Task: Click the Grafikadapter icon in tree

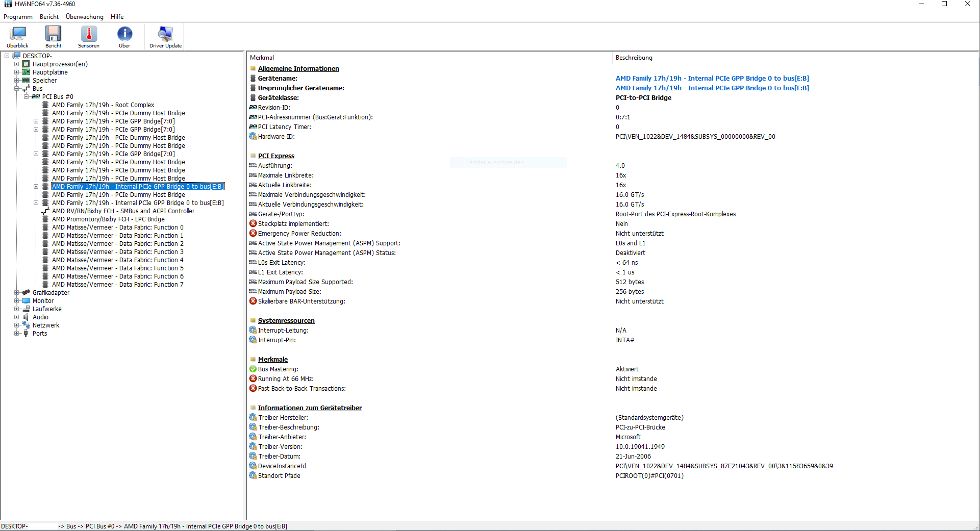Action: tap(26, 293)
